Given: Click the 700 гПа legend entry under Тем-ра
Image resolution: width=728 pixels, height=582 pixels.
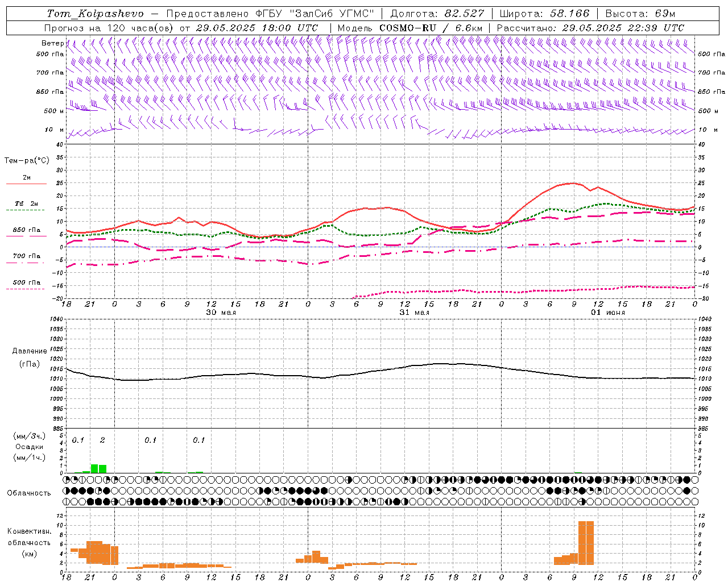Looking at the screenshot, I should 27,256.
